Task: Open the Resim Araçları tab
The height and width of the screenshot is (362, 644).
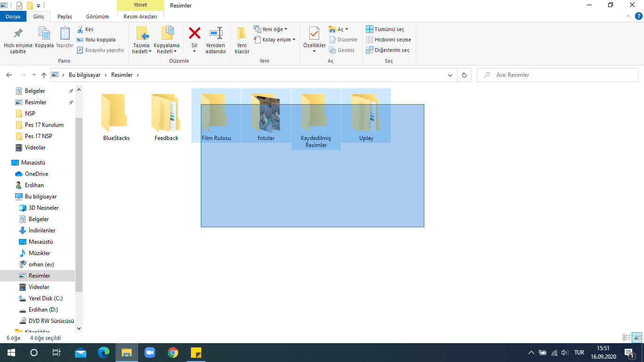Action: point(140,16)
